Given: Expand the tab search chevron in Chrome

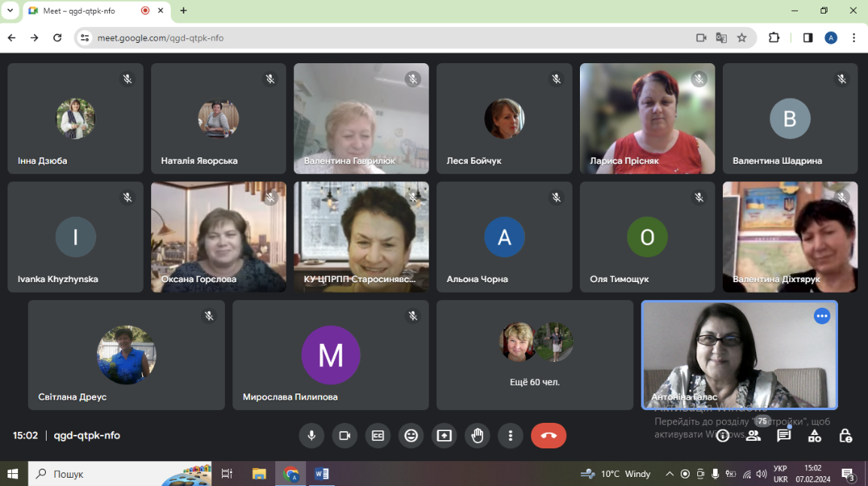Looking at the screenshot, I should tap(10, 11).
